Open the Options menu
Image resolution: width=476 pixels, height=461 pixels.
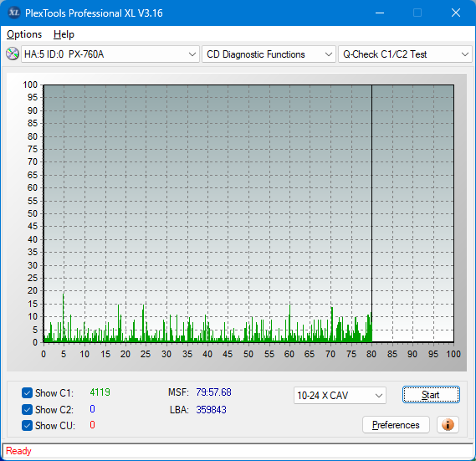coord(24,34)
